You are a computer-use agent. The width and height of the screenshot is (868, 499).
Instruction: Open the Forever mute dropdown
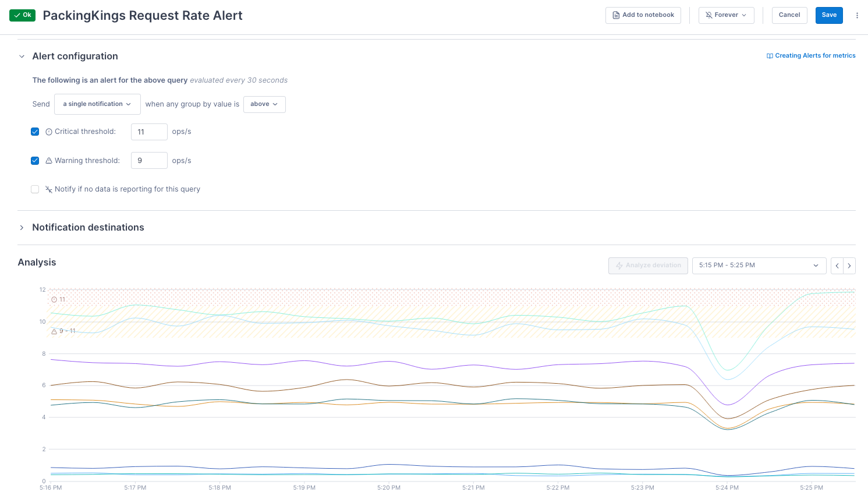tap(726, 15)
